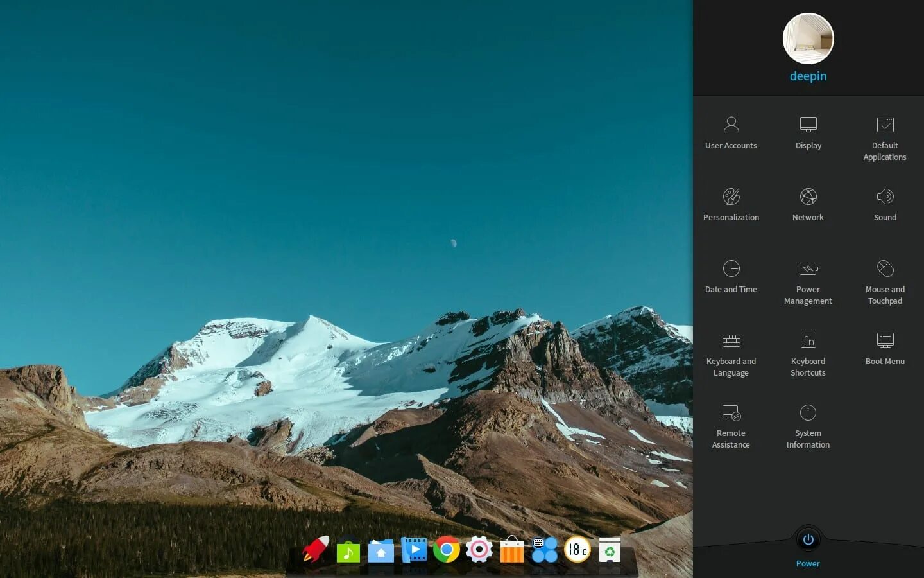Open Sound settings
Image resolution: width=924 pixels, height=578 pixels.
pos(885,204)
